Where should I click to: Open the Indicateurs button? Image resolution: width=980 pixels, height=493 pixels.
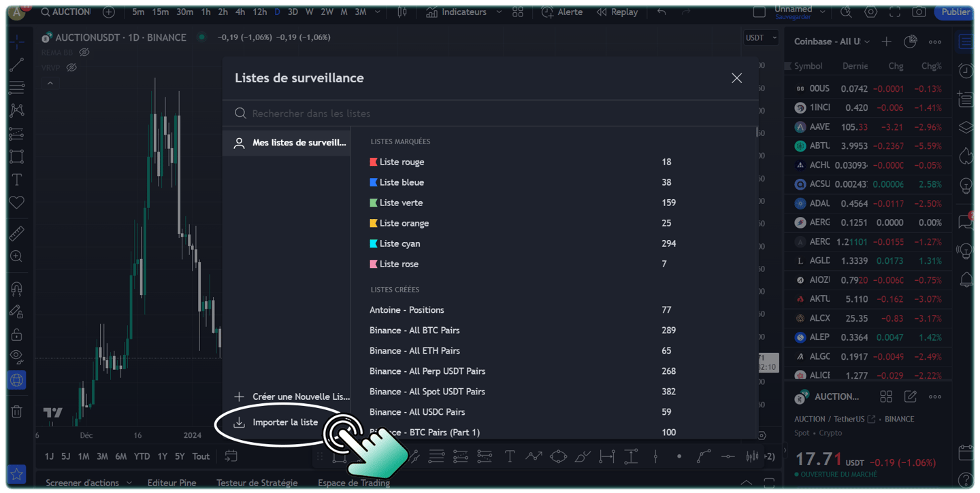click(x=456, y=12)
